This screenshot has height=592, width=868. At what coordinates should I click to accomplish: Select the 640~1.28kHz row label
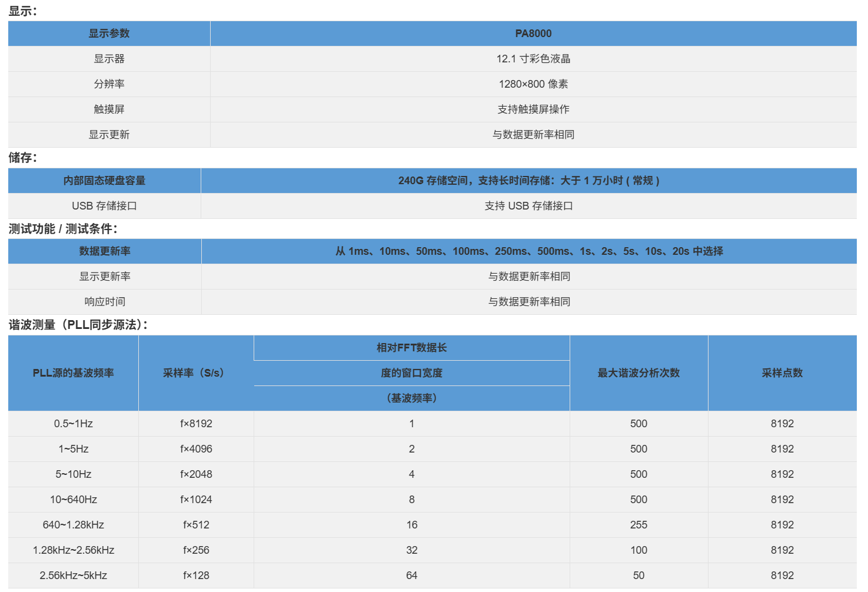[x=73, y=525]
